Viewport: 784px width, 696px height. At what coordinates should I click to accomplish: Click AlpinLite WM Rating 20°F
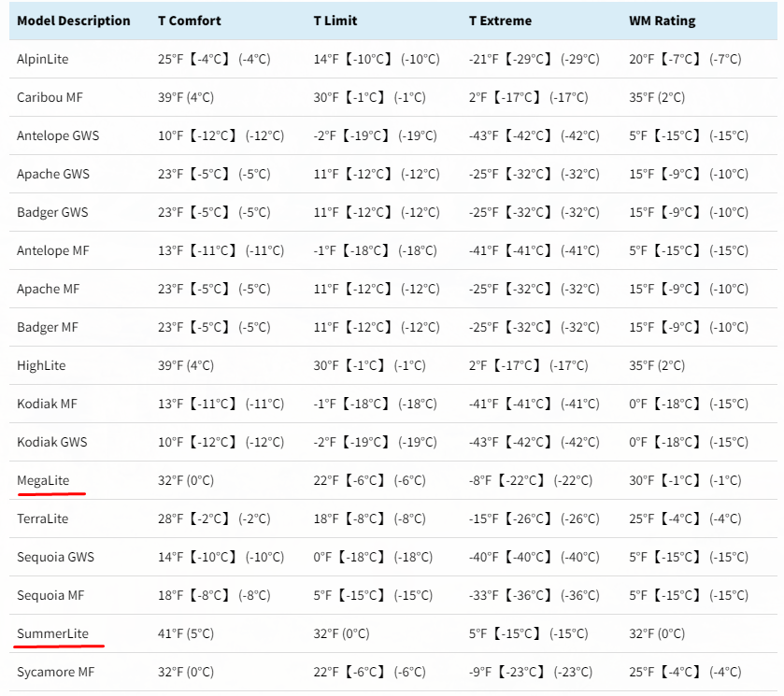coord(642,59)
